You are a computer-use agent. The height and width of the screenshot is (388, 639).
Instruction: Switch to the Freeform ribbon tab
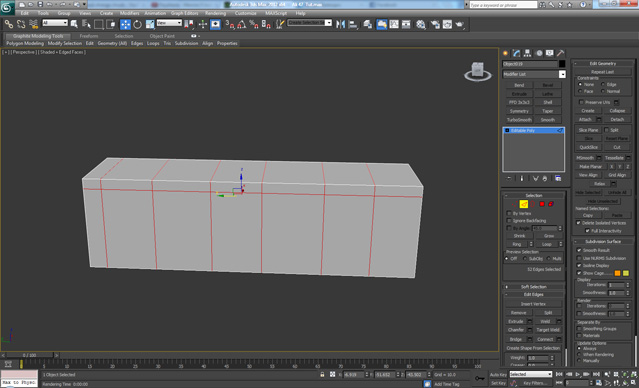(88, 36)
